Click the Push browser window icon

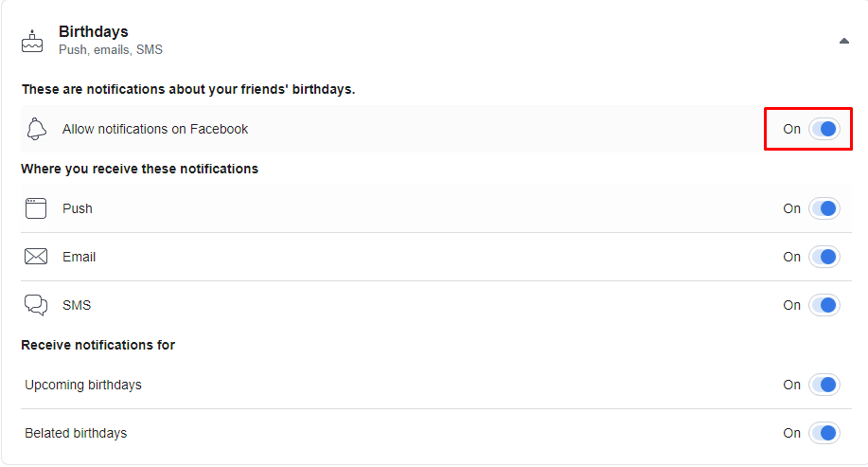[x=36, y=208]
